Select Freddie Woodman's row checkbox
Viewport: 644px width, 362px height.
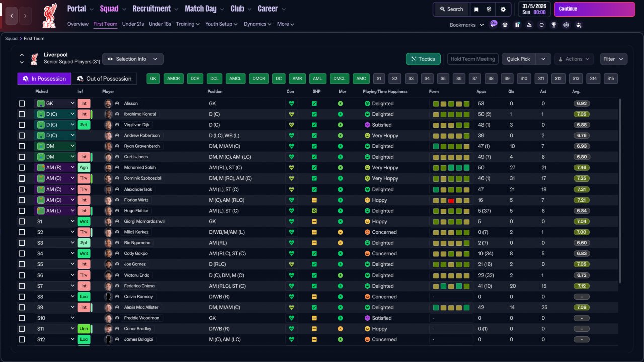pyautogui.click(x=22, y=318)
